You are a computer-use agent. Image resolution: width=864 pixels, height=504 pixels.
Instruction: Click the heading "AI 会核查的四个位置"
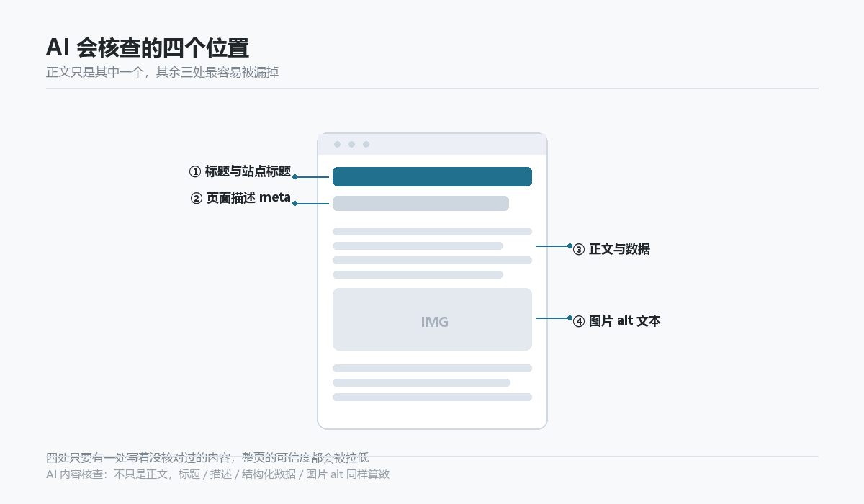click(148, 48)
